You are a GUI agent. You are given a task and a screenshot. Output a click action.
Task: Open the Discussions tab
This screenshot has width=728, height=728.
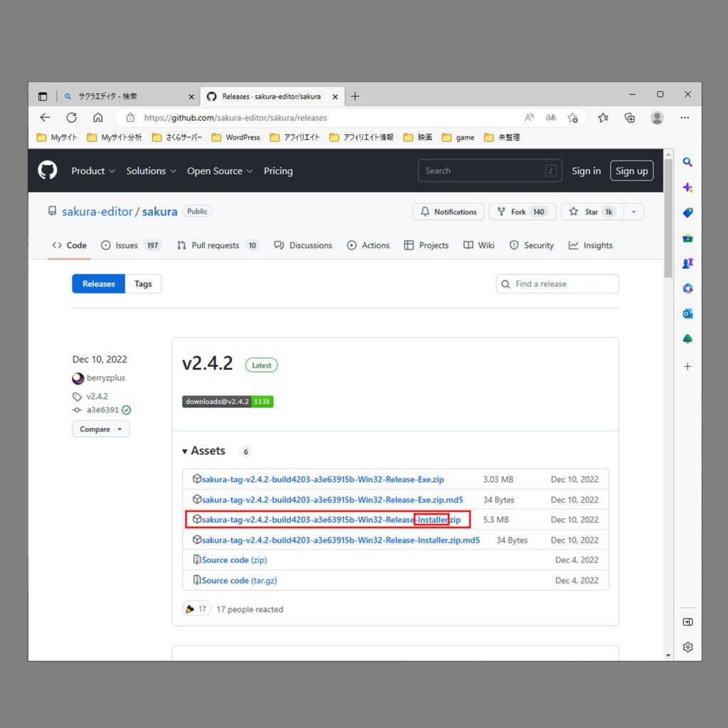click(x=303, y=245)
